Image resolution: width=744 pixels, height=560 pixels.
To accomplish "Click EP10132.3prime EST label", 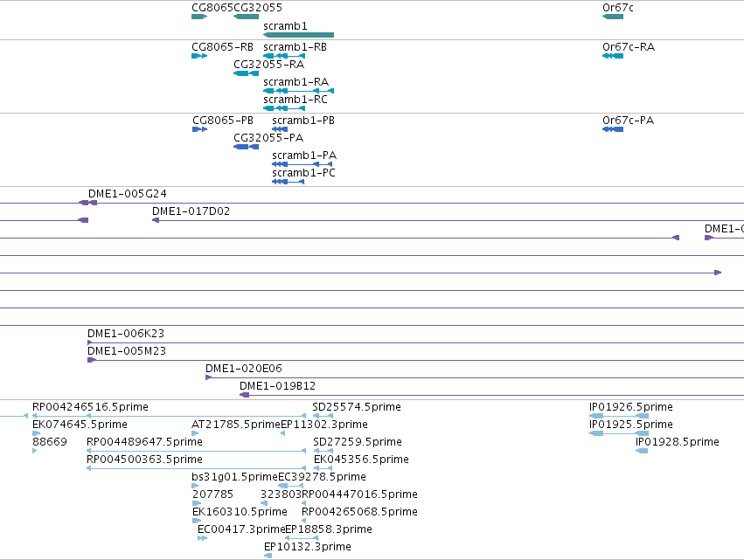I will (308, 547).
